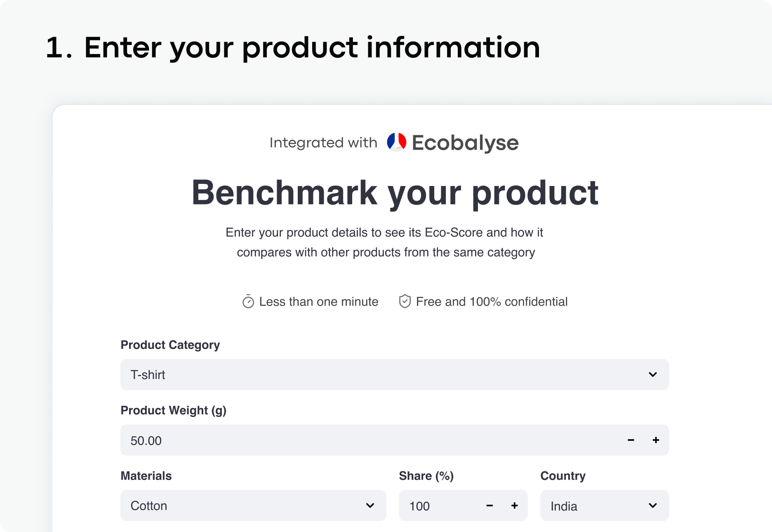Click the 'Country' field label
The height and width of the screenshot is (532, 772).
tap(563, 476)
